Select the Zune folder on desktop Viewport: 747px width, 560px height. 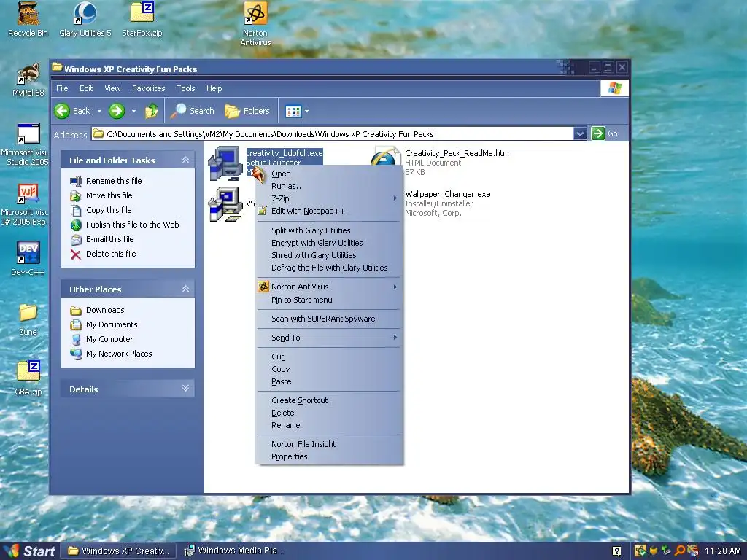tap(28, 319)
